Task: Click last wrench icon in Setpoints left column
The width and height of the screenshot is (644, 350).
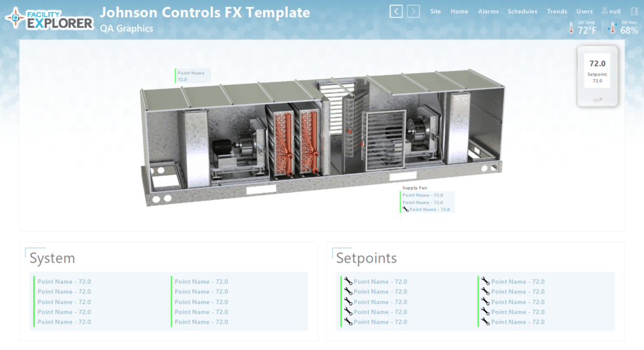Action: coord(348,322)
